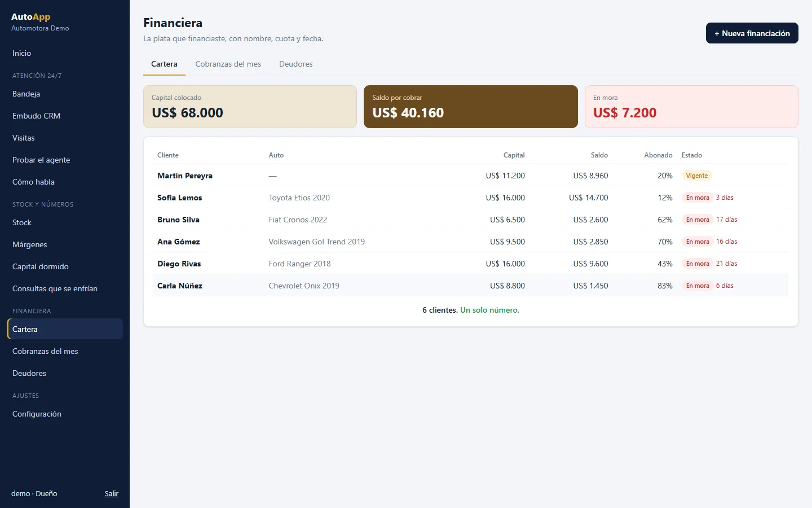Open Márgenes page
Screen dimensions: 812x508
coord(65,244)
